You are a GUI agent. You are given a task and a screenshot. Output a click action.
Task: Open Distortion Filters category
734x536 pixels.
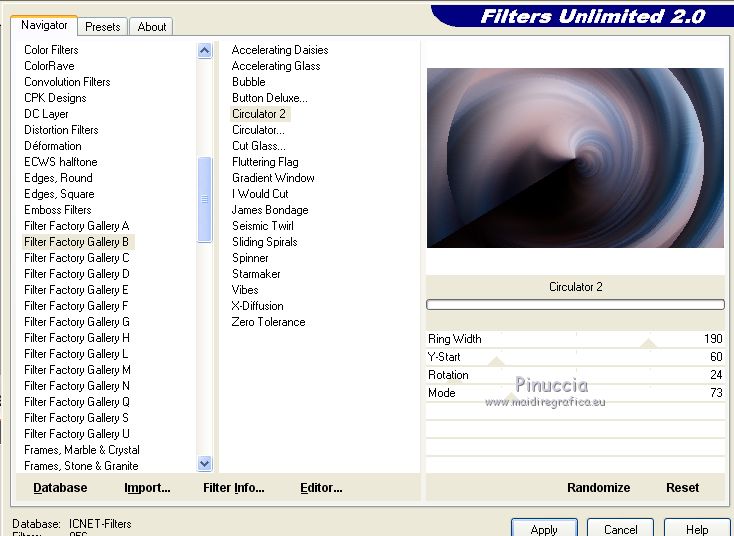pos(61,130)
